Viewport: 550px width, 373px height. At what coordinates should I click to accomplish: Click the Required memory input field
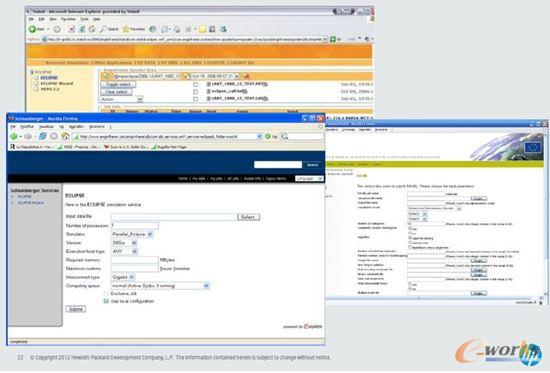click(x=135, y=260)
